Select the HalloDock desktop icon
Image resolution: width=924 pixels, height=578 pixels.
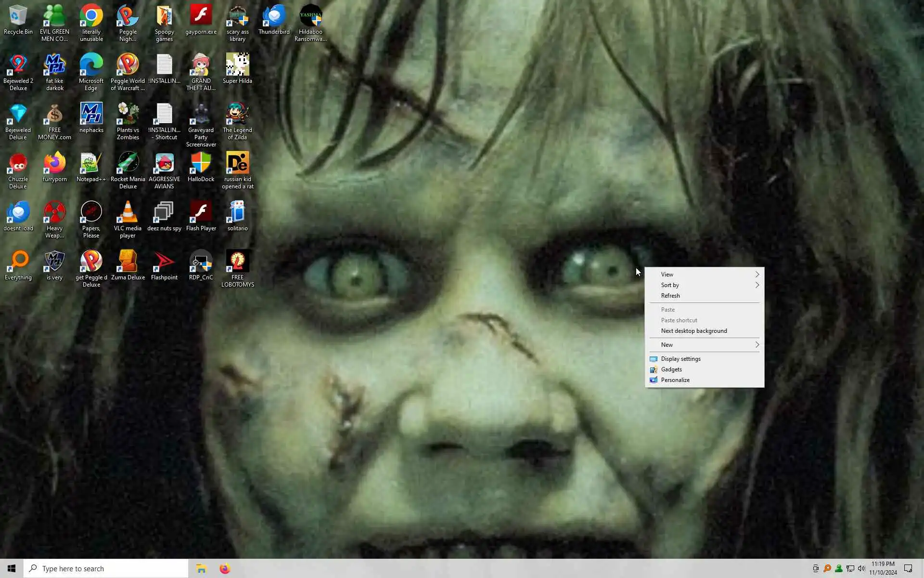tap(201, 166)
